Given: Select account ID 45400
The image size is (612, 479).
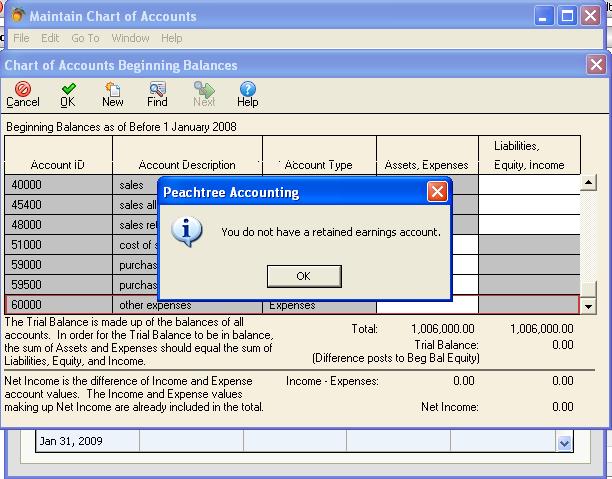Looking at the screenshot, I should [59, 205].
